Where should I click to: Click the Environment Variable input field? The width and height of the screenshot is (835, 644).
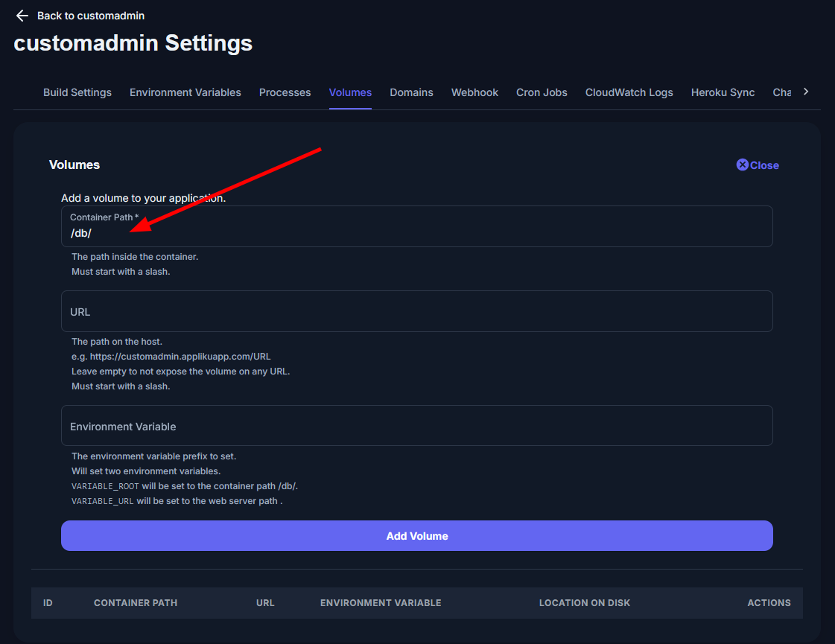pos(416,426)
